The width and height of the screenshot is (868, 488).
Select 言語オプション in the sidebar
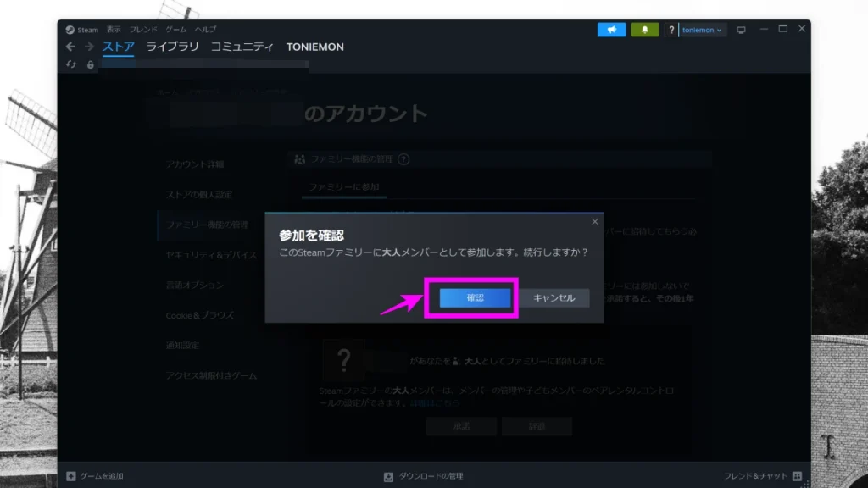[195, 285]
